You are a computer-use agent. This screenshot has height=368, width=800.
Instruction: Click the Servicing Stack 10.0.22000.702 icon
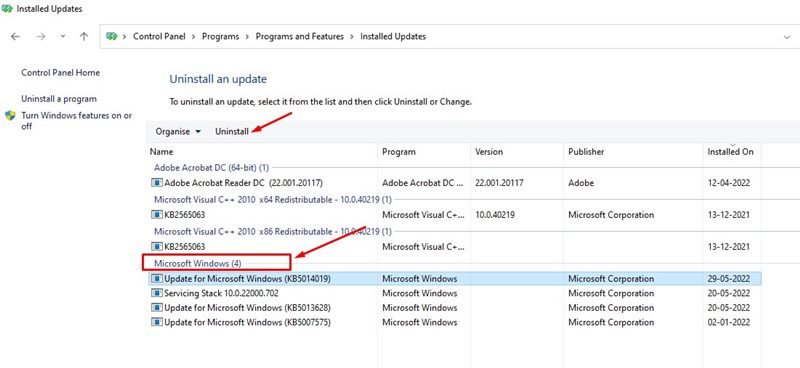(x=157, y=293)
